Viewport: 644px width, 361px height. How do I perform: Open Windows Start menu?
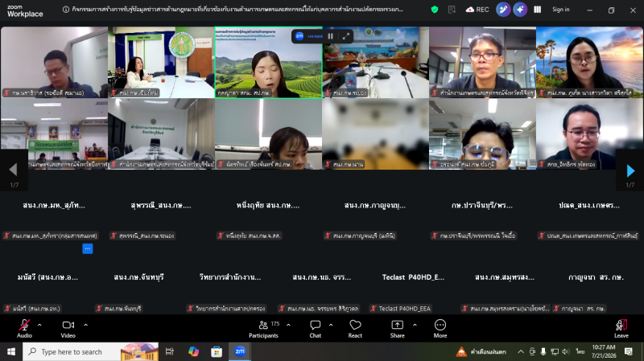pyautogui.click(x=11, y=351)
